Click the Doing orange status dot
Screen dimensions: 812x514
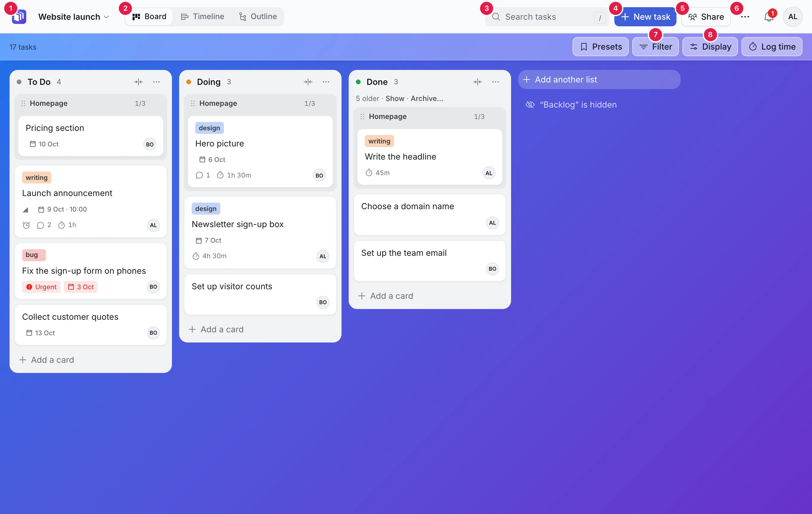[x=188, y=82]
